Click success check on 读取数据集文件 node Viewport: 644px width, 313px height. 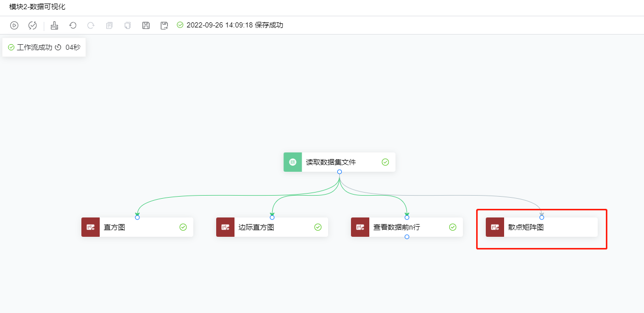coord(385,162)
